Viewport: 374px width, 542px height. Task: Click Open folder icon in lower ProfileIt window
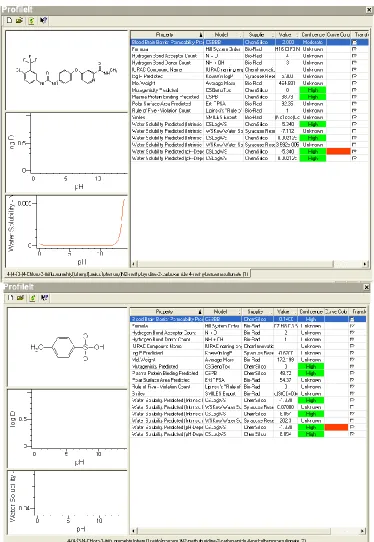pos(20,298)
